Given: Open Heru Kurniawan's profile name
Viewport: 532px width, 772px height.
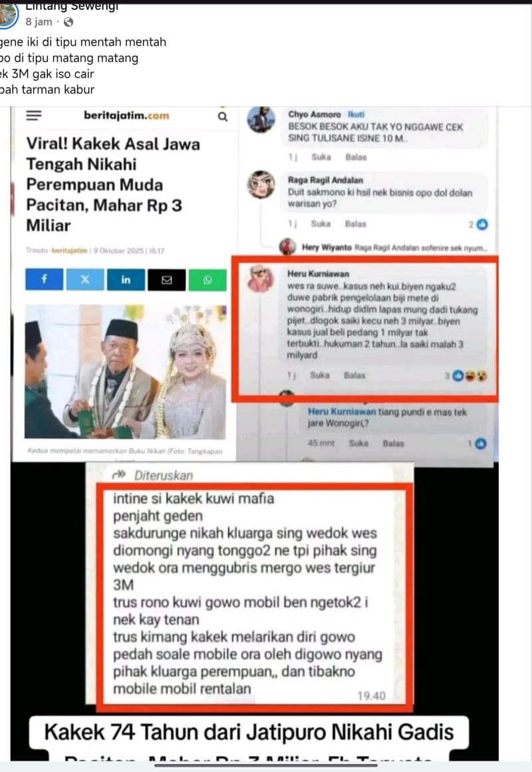Looking at the screenshot, I should 318,274.
